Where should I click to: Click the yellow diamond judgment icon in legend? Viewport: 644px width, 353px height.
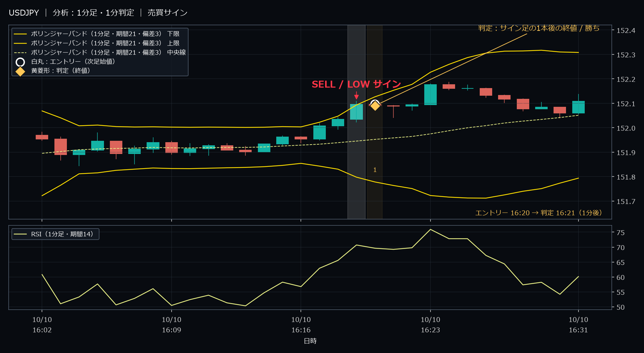pyautogui.click(x=20, y=71)
